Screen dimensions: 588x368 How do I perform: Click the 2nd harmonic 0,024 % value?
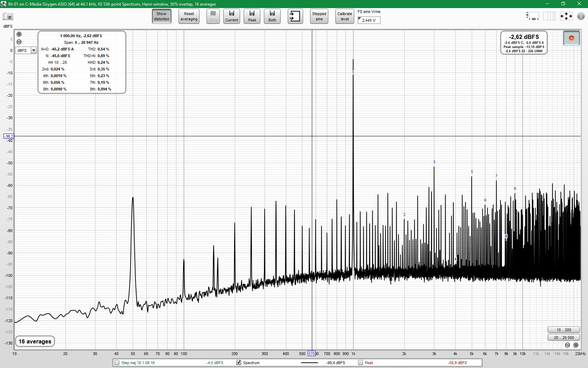[x=57, y=69]
